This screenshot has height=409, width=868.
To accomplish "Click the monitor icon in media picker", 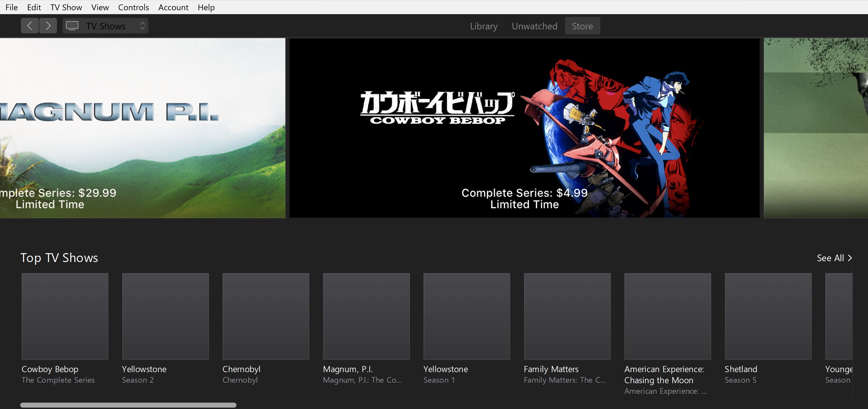I will coord(72,26).
